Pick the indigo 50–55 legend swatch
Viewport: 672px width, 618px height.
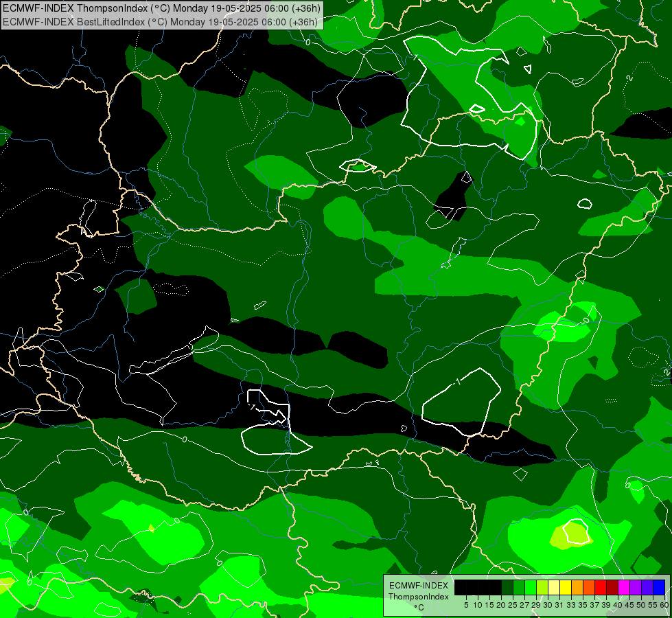pos(647,587)
